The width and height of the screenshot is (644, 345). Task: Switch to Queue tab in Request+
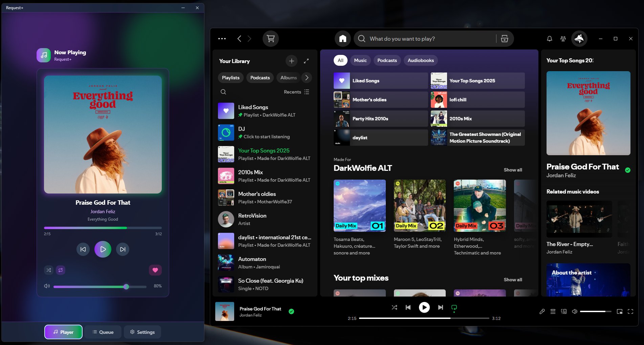coord(103,332)
